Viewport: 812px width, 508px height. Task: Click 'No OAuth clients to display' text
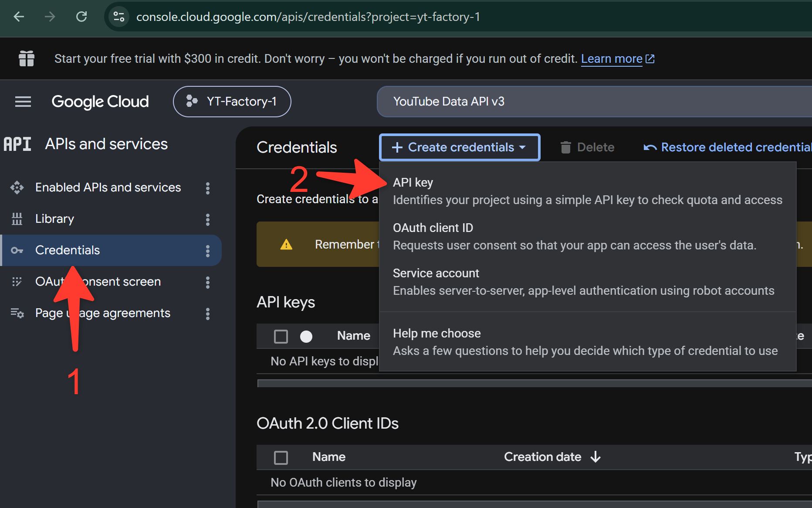click(x=344, y=482)
